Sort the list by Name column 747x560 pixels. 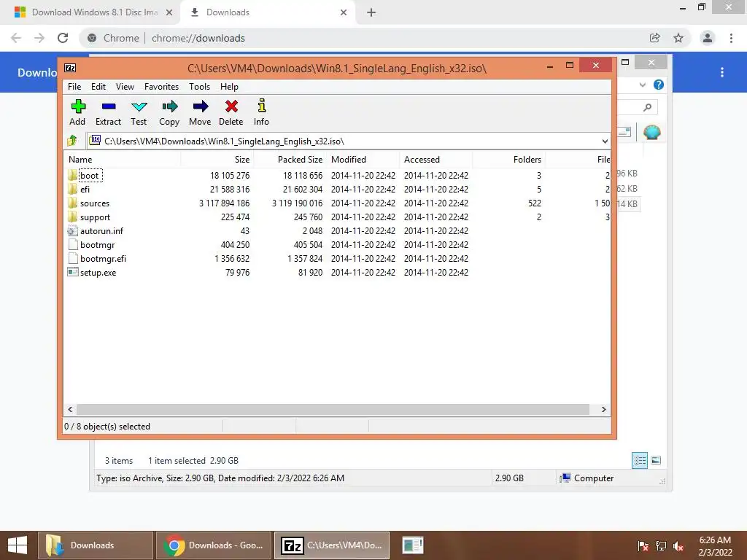(x=122, y=160)
